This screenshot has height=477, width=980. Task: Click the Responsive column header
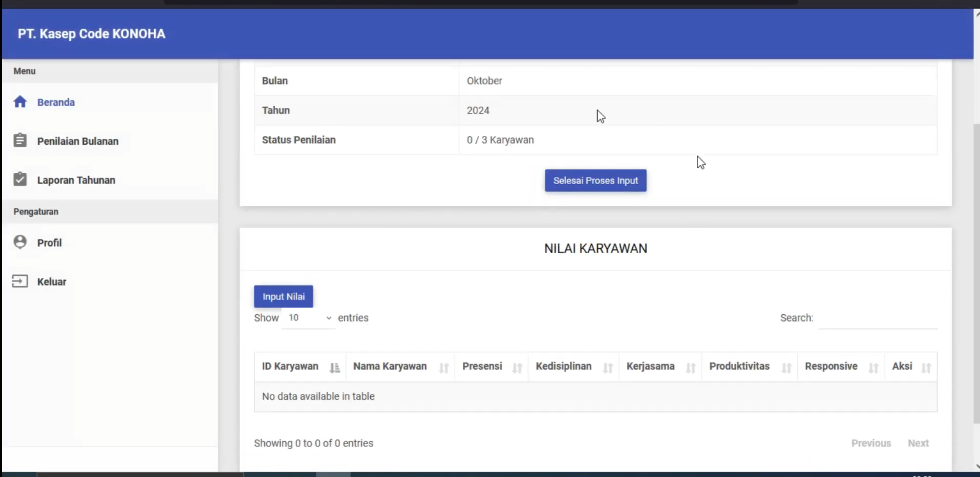point(841,366)
